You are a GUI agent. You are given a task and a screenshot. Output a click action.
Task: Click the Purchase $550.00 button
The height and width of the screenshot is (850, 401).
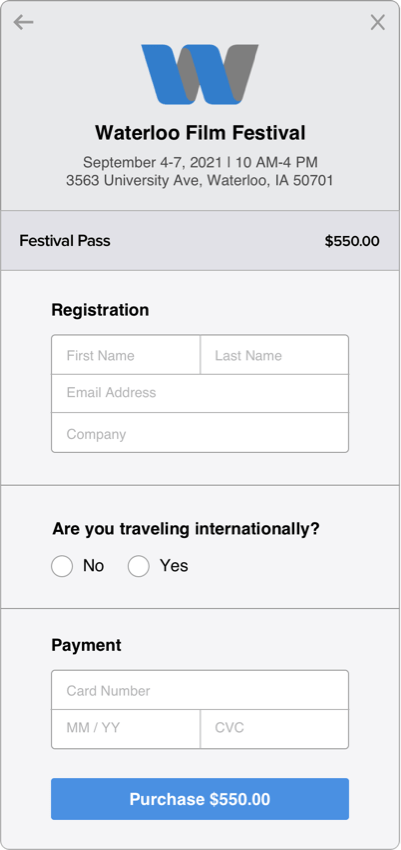coord(200,799)
